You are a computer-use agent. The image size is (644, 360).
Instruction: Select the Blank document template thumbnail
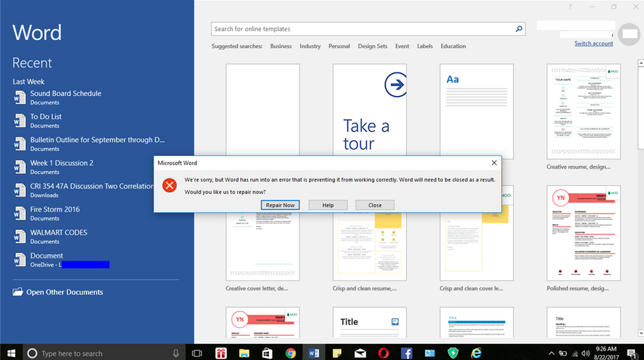pos(262,110)
